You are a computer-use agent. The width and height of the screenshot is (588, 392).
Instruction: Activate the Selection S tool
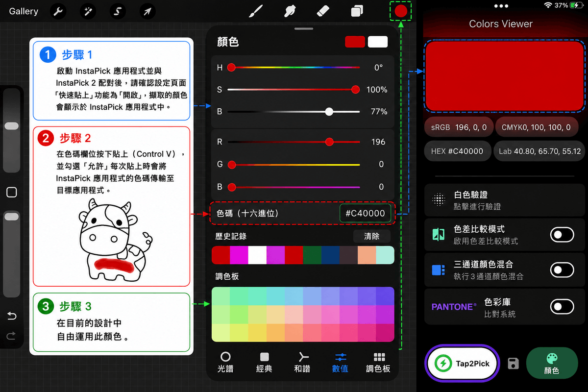(118, 11)
